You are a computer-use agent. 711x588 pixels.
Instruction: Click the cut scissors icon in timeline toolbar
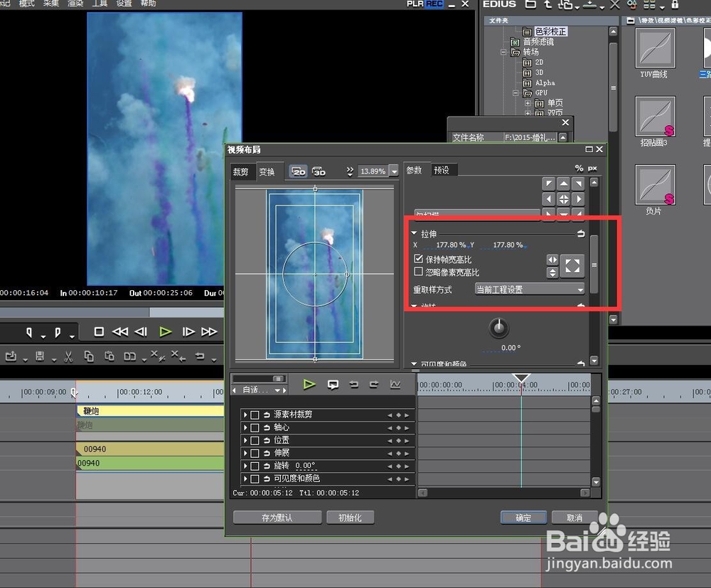pyautogui.click(x=68, y=356)
